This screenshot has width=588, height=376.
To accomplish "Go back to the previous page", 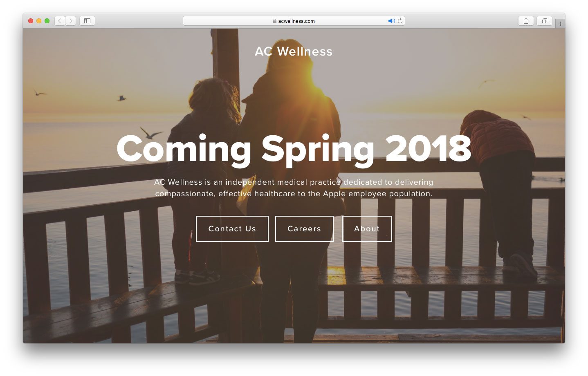I will (60, 21).
